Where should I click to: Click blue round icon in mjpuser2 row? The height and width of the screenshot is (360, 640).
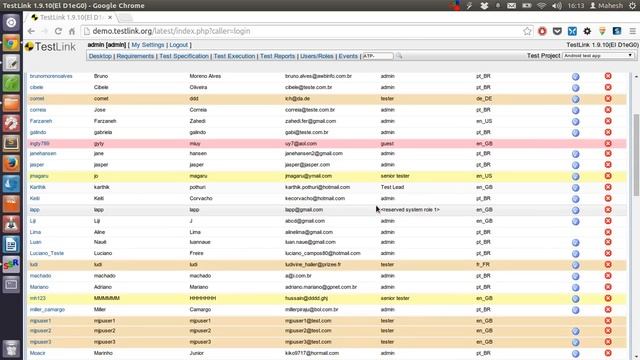[x=576, y=331]
